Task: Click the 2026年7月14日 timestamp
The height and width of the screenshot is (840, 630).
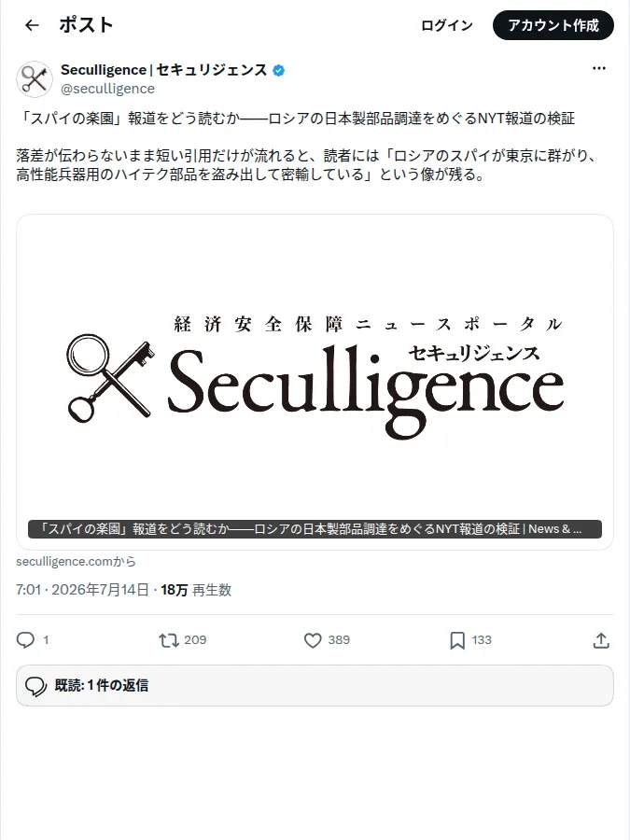Action: [100, 590]
